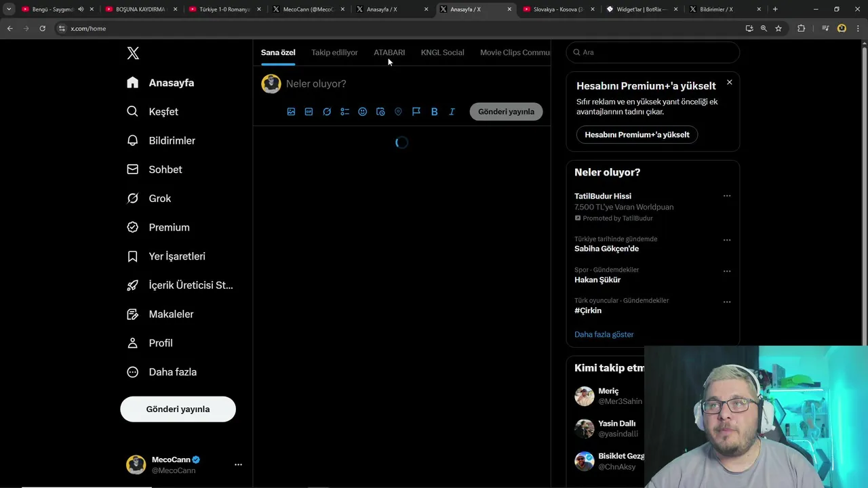Image resolution: width=868 pixels, height=488 pixels.
Task: Click Daha fazla göster link
Action: coord(604,334)
